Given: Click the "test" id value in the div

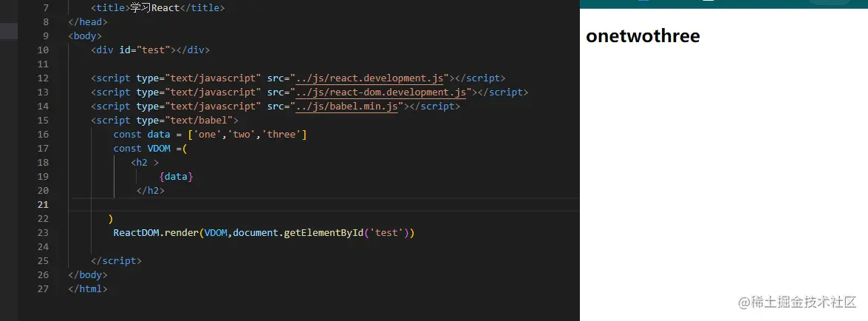Looking at the screenshot, I should (x=154, y=50).
